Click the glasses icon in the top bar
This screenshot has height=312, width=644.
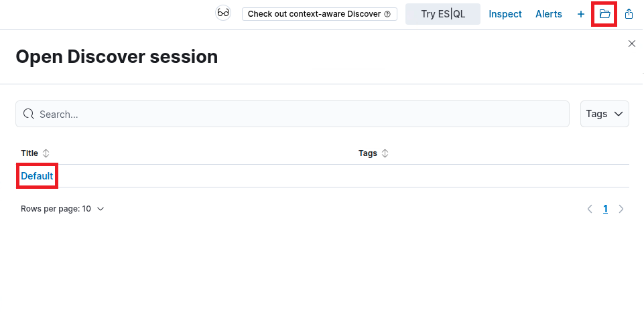[223, 13]
